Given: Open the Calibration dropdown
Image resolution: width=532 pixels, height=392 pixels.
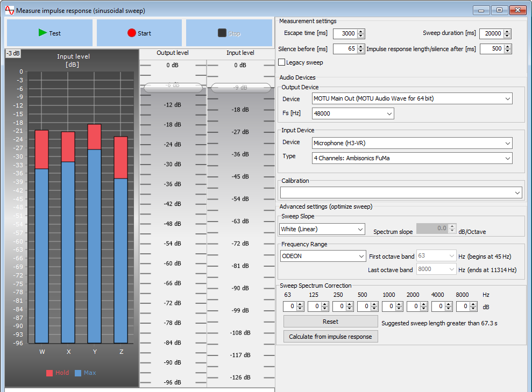Looking at the screenshot, I should (x=401, y=193).
